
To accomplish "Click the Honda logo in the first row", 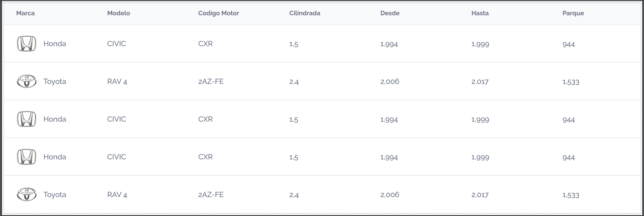I will click(x=26, y=44).
